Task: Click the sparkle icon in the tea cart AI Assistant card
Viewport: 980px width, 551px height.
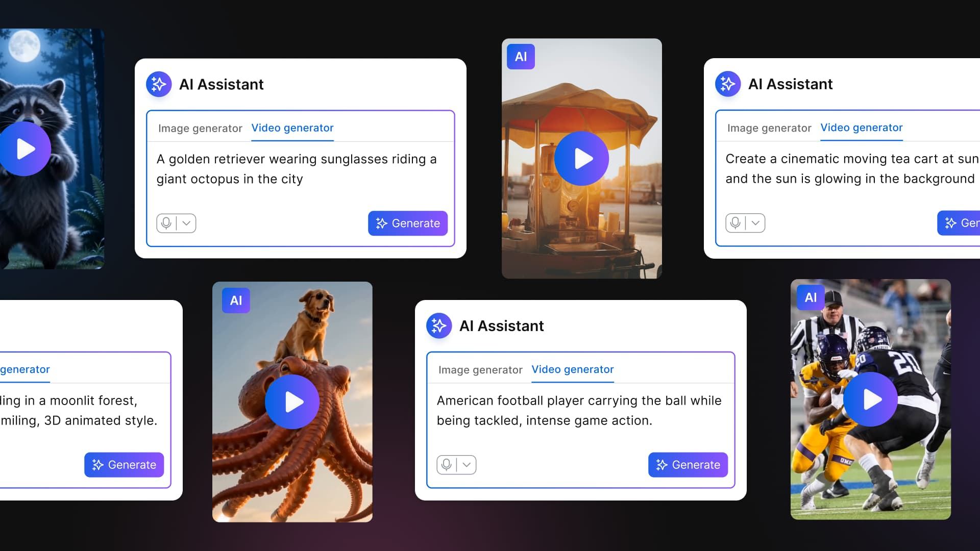Action: pyautogui.click(x=728, y=84)
